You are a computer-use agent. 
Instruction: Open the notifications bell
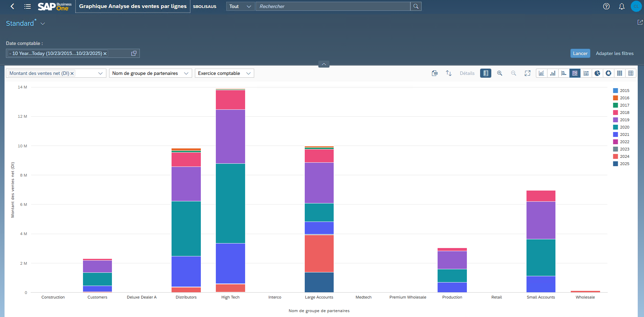pyautogui.click(x=622, y=6)
